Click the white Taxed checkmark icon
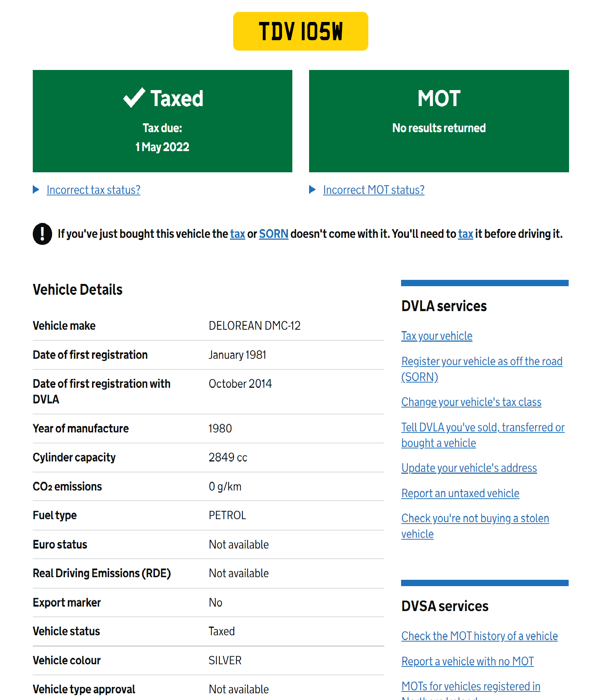 tap(134, 98)
